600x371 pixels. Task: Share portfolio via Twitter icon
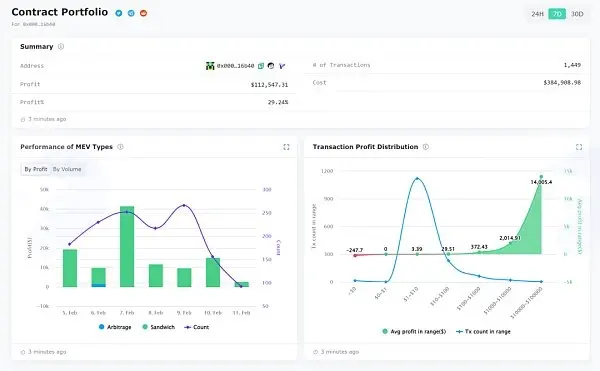(x=119, y=13)
